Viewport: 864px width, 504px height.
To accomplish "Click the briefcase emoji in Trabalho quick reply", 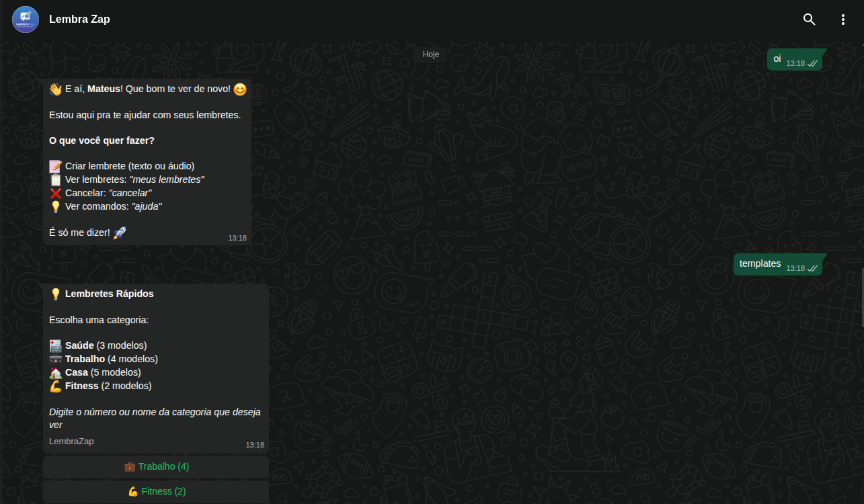I will click(x=130, y=466).
